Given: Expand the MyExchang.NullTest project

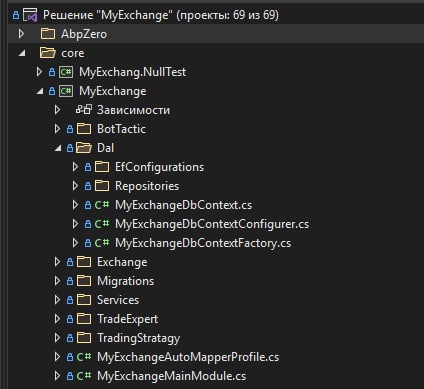Looking at the screenshot, I should 39,72.
